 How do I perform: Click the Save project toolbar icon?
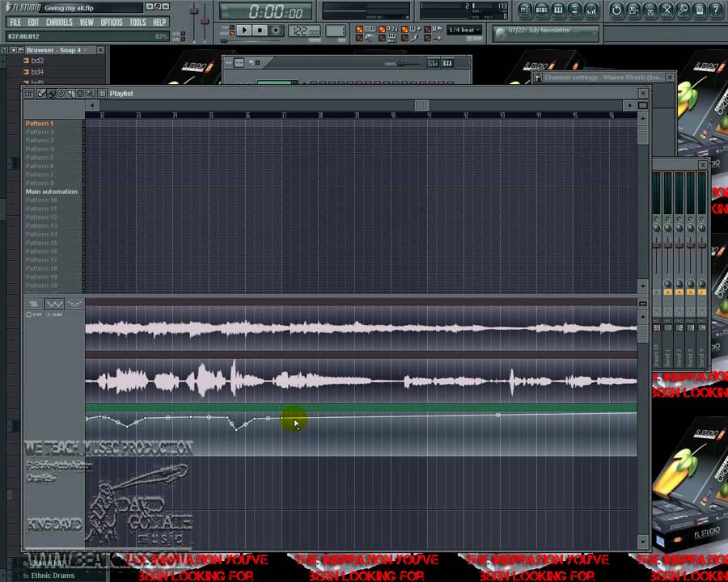(650, 11)
